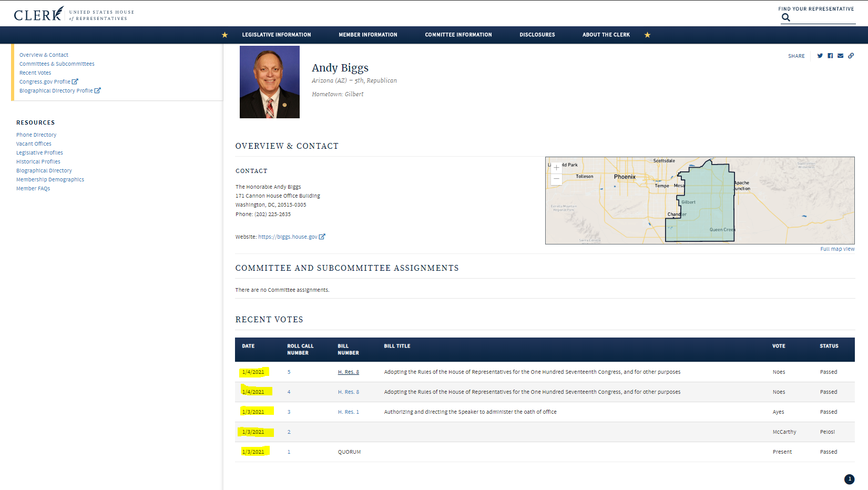Viewport: 868px width, 490px height.
Task: Open Historical Profiles resource
Action: click(x=38, y=161)
